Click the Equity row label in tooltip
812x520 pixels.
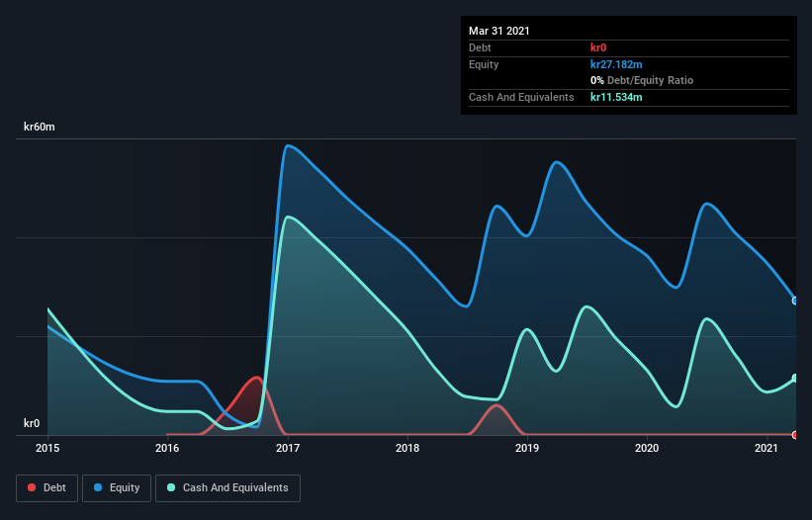tap(484, 64)
